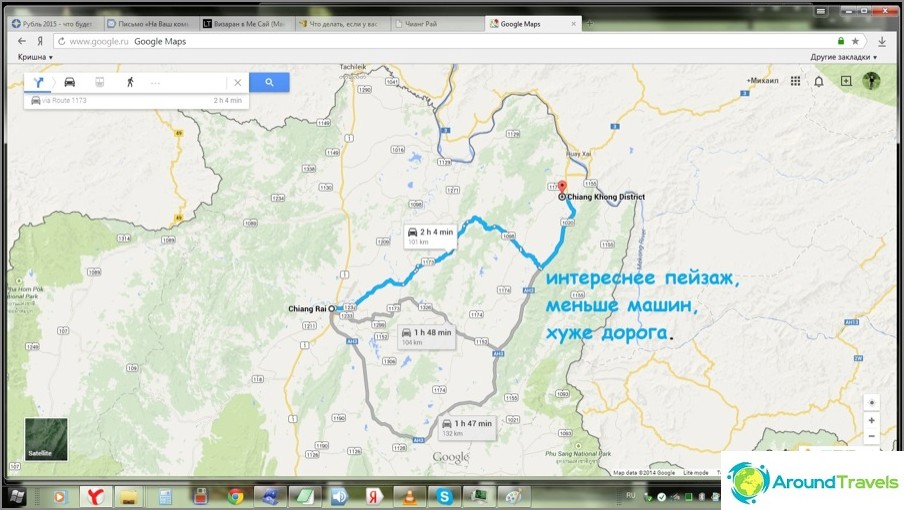This screenshot has width=904, height=510.
Task: Expand Другие закладки bookmarks dropdown
Action: [x=843, y=57]
